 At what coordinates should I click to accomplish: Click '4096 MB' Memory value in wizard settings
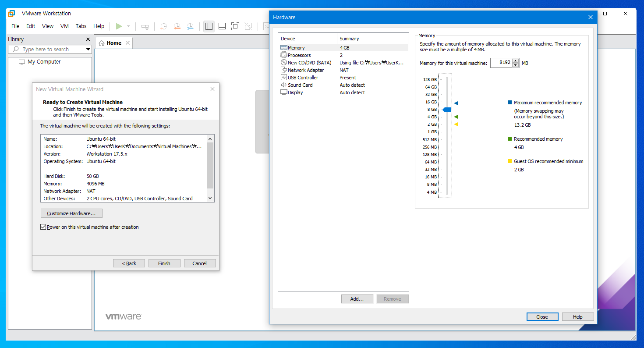[x=96, y=184]
